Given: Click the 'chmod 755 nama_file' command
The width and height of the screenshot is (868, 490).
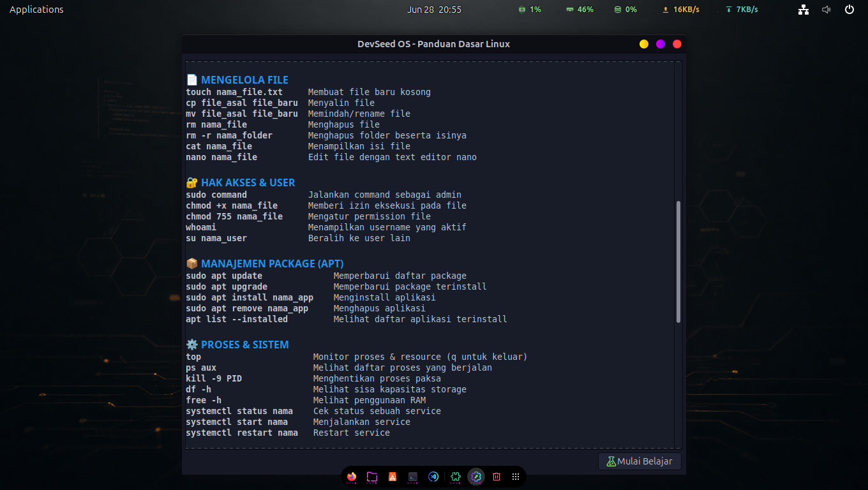Looking at the screenshot, I should pos(234,216).
